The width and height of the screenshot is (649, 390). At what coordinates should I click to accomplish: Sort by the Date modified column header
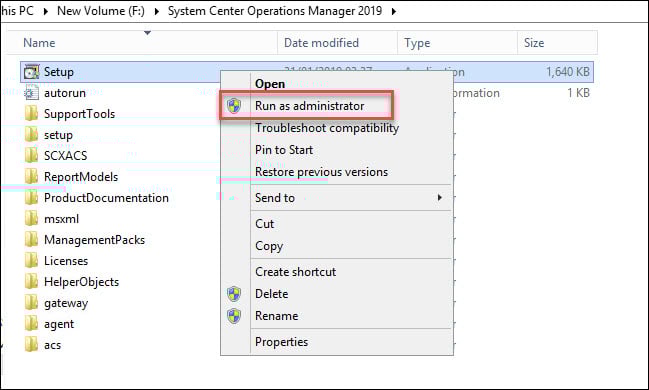point(337,43)
